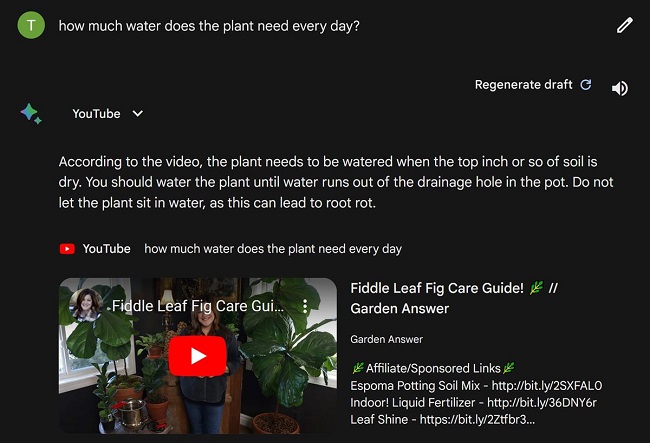
Task: Click the Bard sparkle icon
Action: coord(31,113)
